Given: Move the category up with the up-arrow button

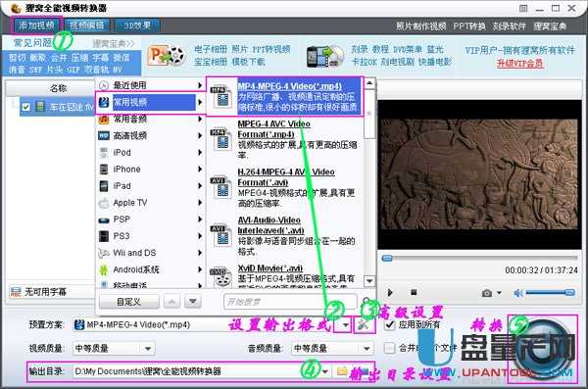Looking at the screenshot, I should (x=171, y=302).
